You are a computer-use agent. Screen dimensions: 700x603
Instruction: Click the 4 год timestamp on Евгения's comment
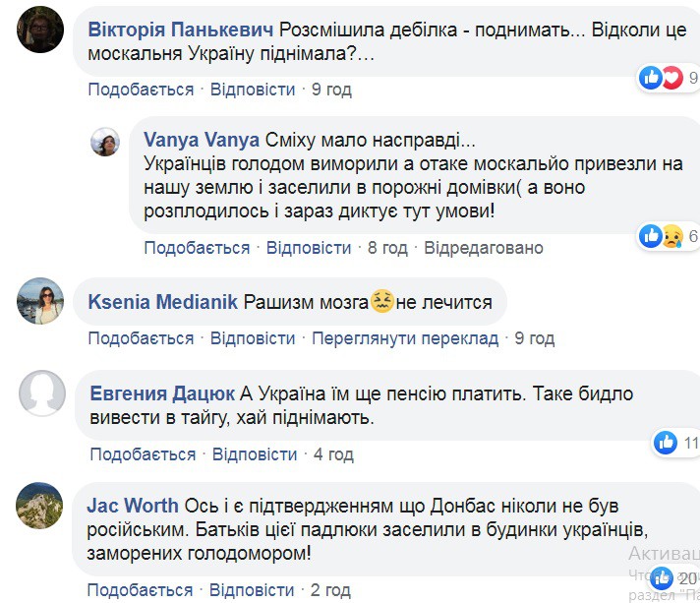pyautogui.click(x=333, y=454)
